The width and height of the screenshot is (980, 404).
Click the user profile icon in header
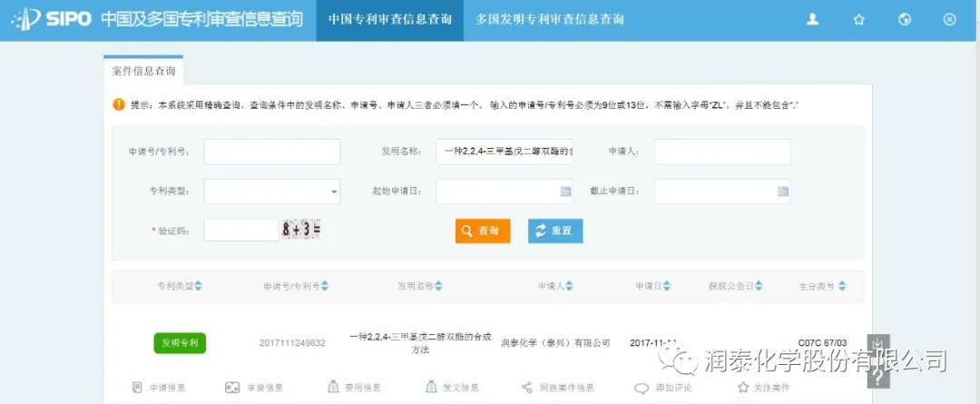point(813,19)
